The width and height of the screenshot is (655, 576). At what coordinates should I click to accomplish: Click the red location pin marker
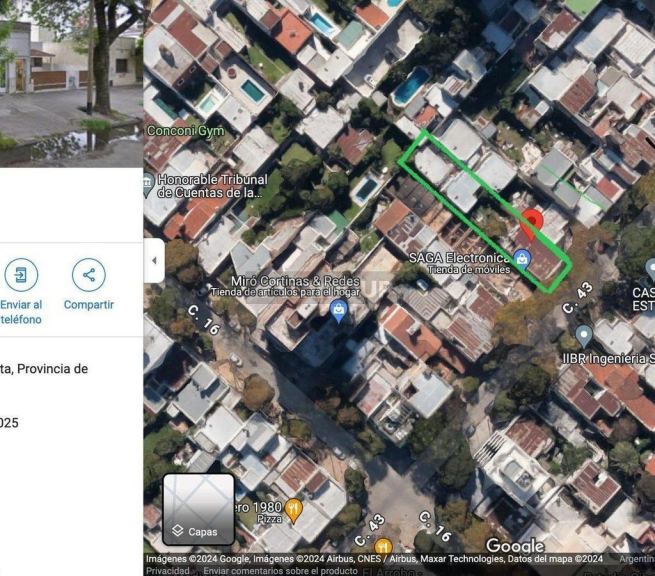531,226
